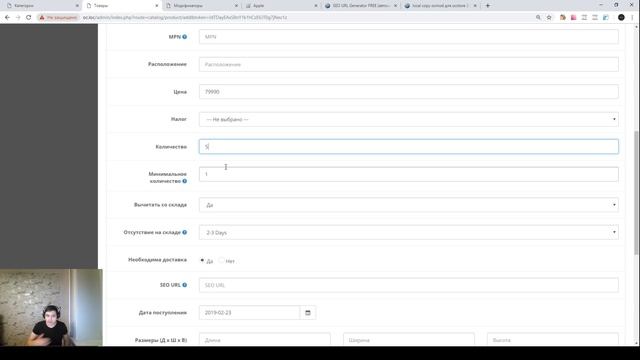The width and height of the screenshot is (640, 360).
Task: Click into the MPN input field
Action: [x=409, y=37]
